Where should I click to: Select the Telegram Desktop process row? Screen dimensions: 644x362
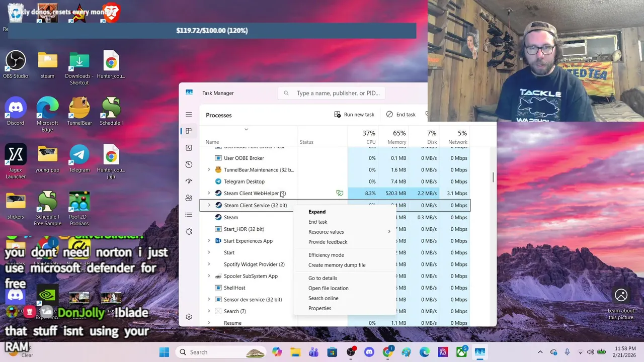tap(335, 182)
